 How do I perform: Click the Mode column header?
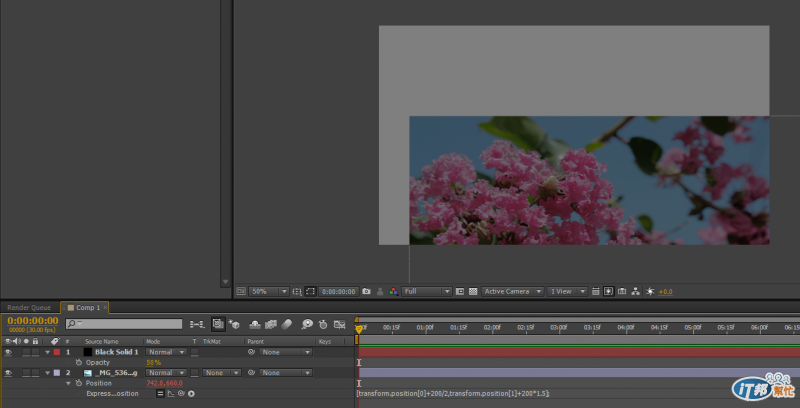click(153, 342)
